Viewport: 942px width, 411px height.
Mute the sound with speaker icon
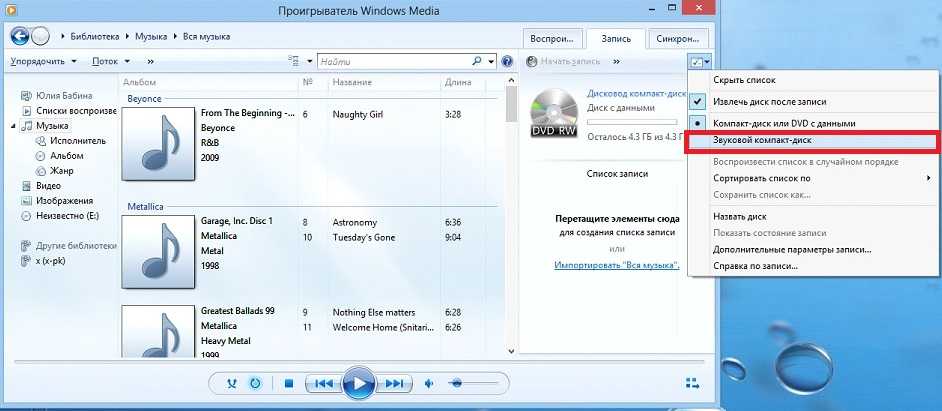(x=429, y=383)
